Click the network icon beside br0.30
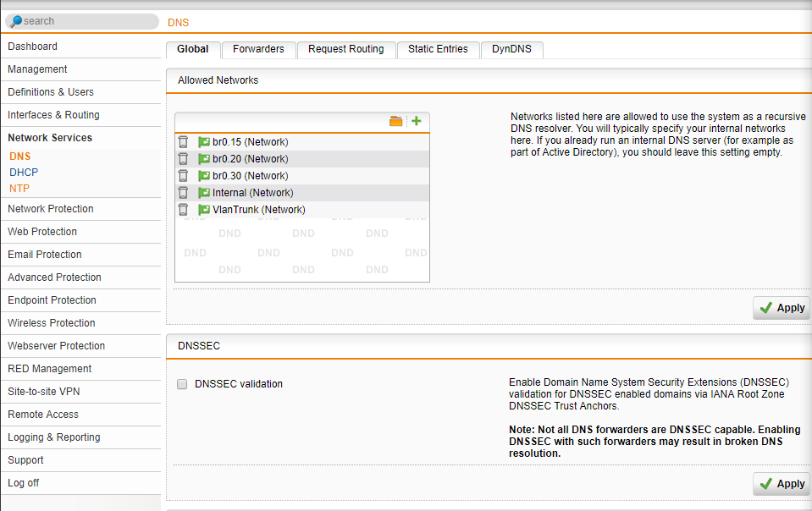 (202, 175)
